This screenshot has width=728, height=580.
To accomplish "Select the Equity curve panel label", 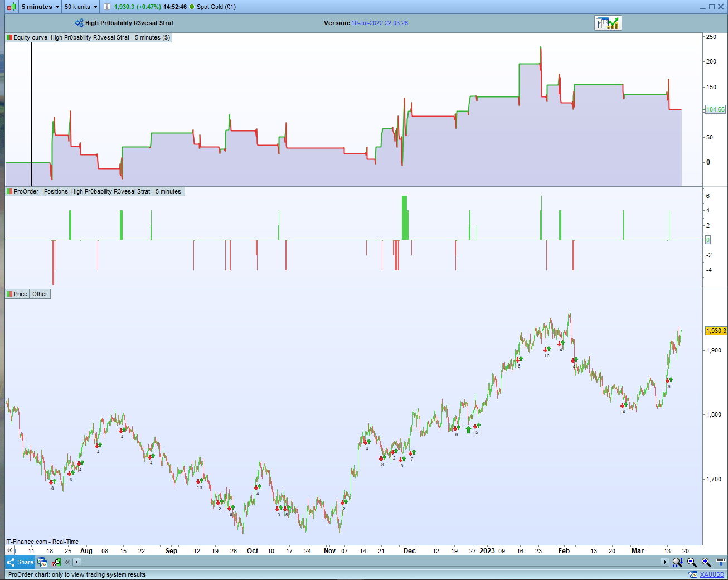I will pyautogui.click(x=92, y=37).
